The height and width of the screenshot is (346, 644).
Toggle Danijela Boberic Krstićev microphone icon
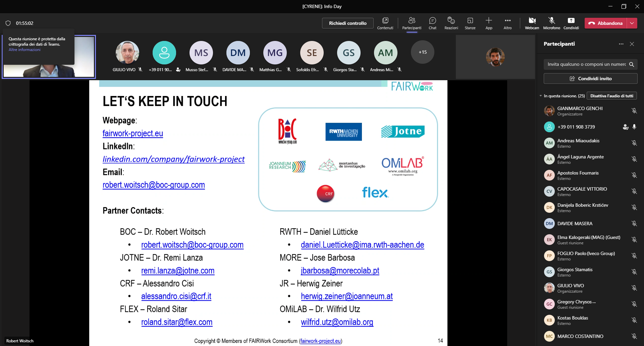pos(634,207)
